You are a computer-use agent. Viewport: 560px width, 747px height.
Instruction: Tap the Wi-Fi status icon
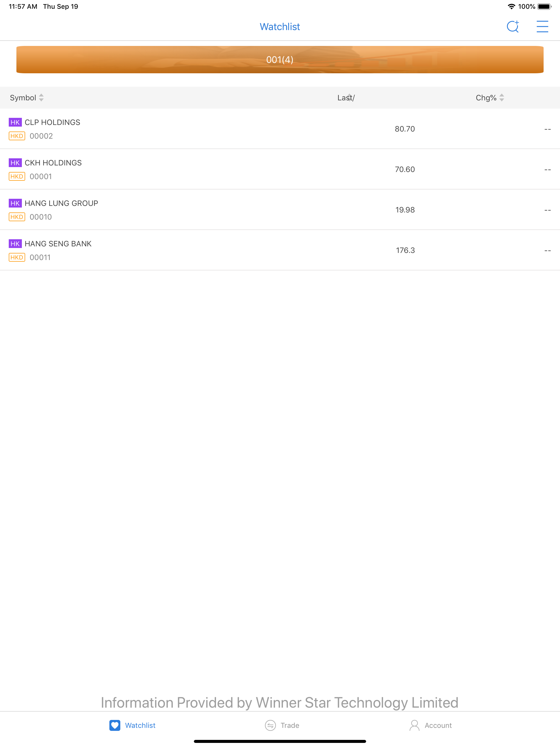(511, 6)
